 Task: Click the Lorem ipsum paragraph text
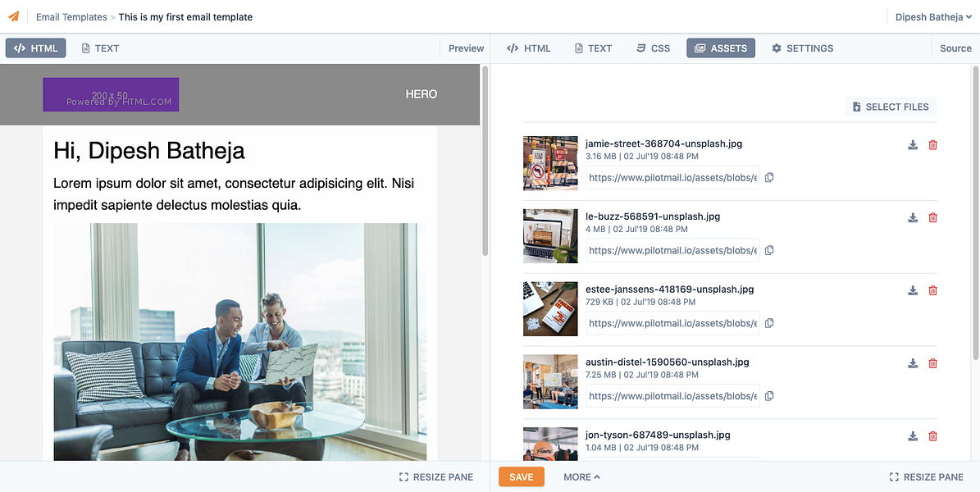coord(235,194)
